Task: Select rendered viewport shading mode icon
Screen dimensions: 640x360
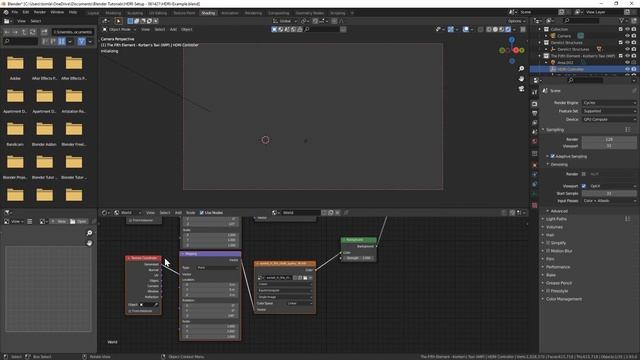Action: click(508, 29)
